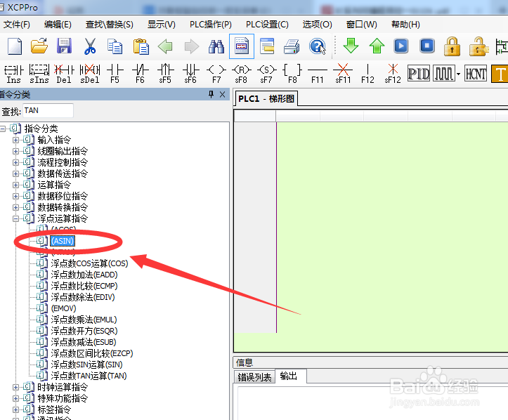
Task: Insert output coil F7
Action: coord(216,74)
